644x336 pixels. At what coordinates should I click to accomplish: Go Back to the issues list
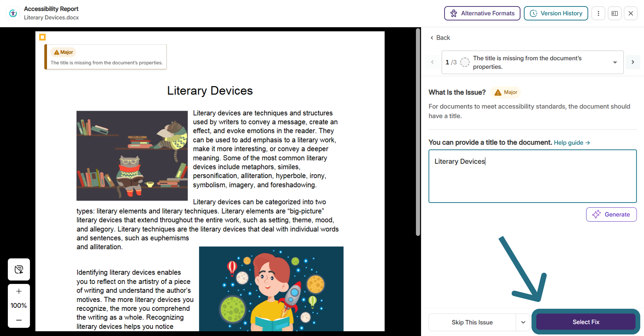440,38
